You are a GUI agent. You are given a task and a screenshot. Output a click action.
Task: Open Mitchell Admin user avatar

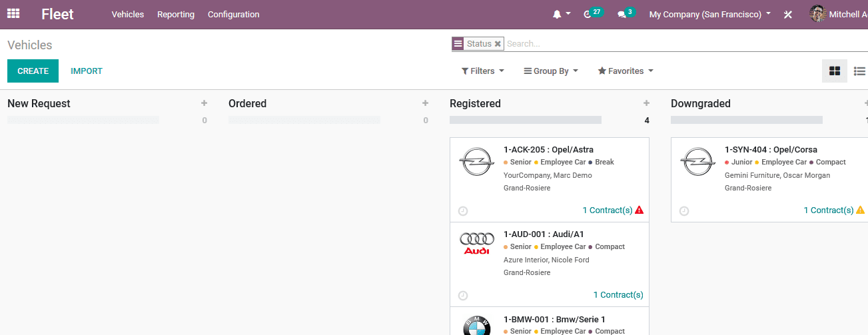click(x=817, y=13)
